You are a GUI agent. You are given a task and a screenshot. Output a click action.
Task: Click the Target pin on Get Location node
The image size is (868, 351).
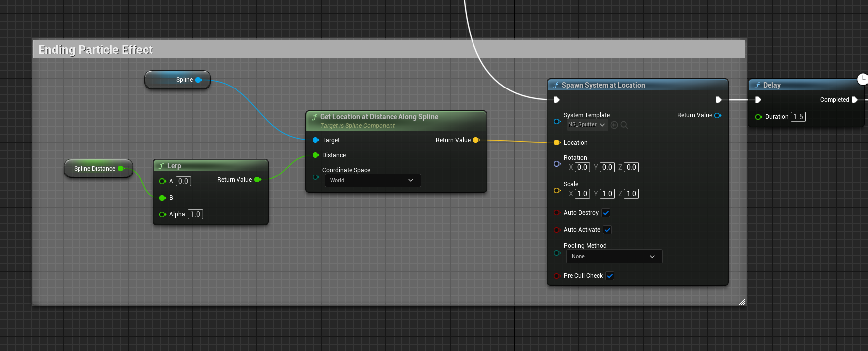316,140
